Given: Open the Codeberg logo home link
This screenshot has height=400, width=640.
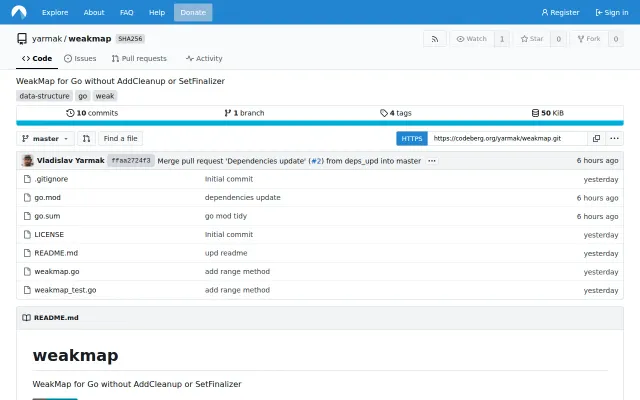Looking at the screenshot, I should [x=19, y=12].
